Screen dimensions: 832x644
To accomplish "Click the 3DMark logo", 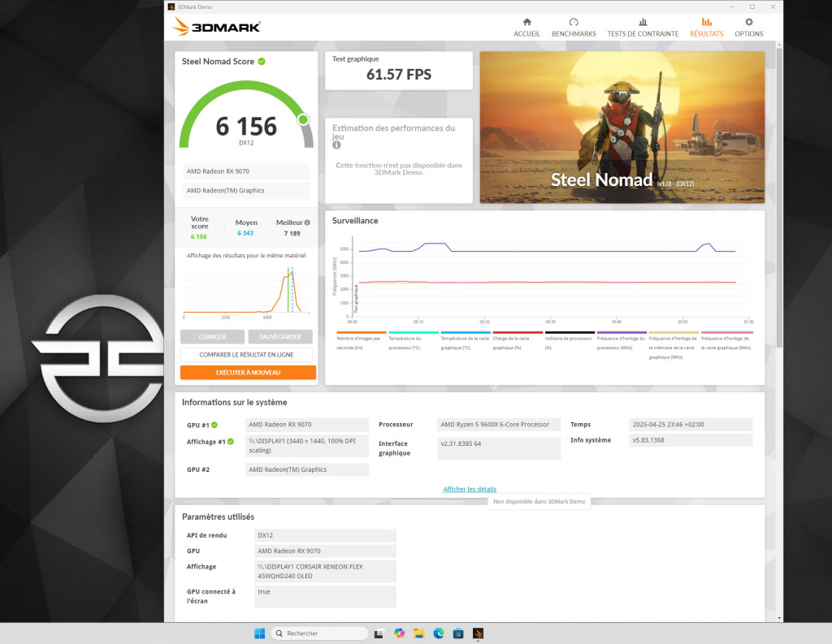I will point(216,27).
